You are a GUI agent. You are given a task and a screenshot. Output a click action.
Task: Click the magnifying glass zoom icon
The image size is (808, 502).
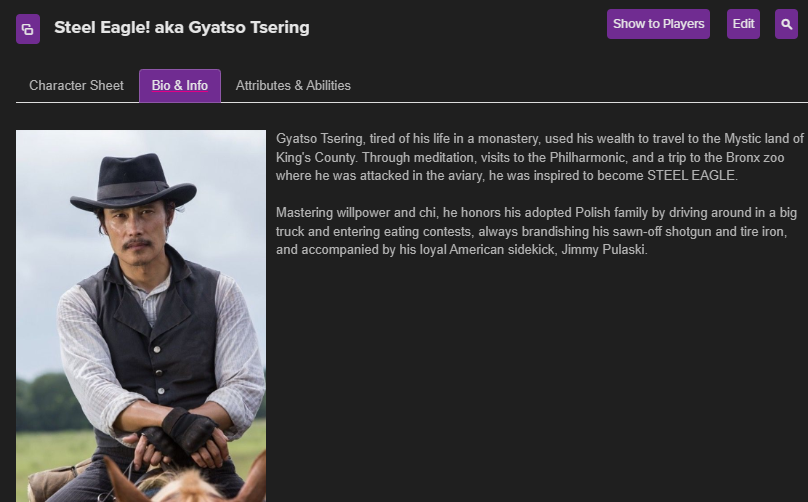point(786,24)
